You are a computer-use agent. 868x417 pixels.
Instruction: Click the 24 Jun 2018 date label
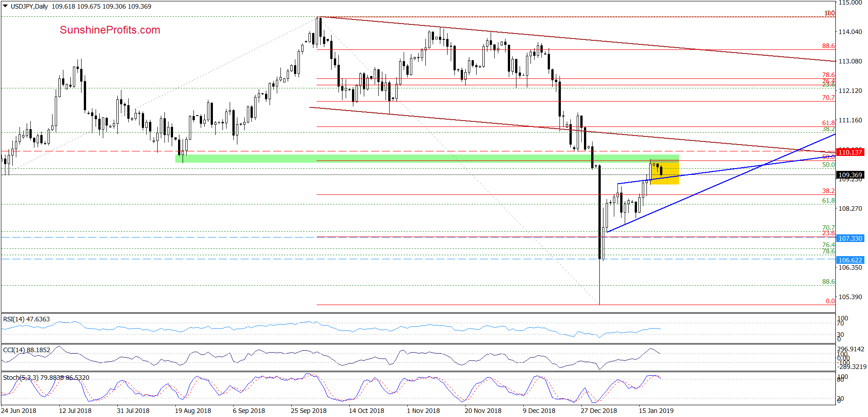click(19, 411)
